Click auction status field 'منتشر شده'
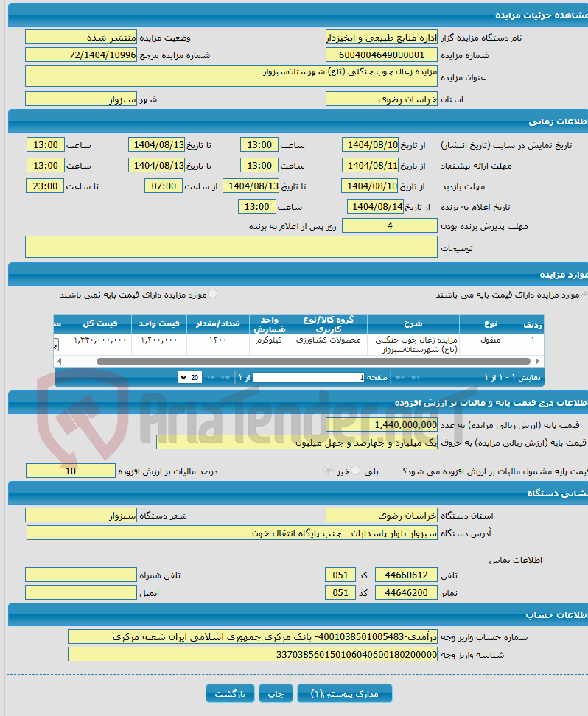 tap(81, 38)
